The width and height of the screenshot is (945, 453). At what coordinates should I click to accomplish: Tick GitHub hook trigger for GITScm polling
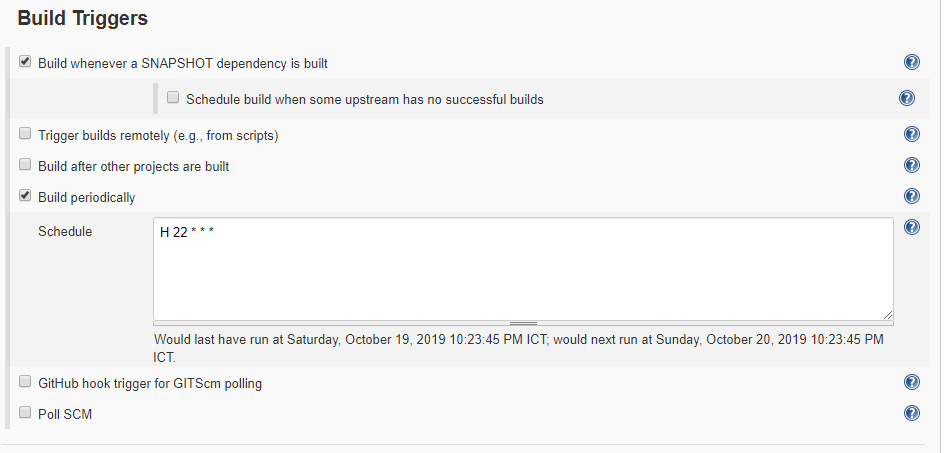[25, 382]
